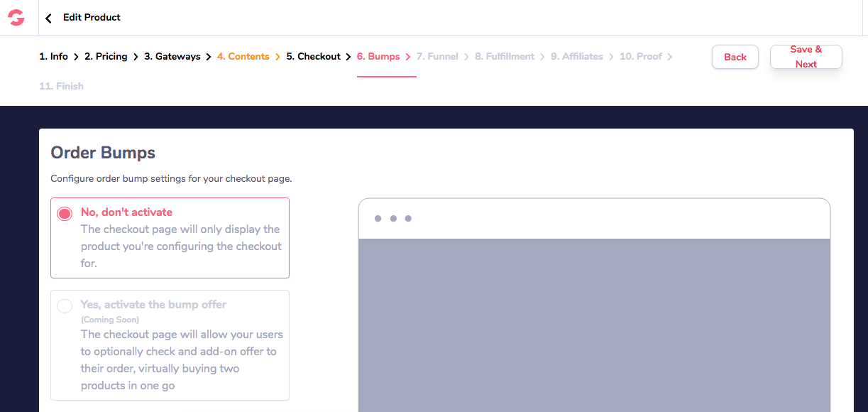Image resolution: width=868 pixels, height=412 pixels.
Task: Select the 6. Bumps step
Action: (x=378, y=56)
